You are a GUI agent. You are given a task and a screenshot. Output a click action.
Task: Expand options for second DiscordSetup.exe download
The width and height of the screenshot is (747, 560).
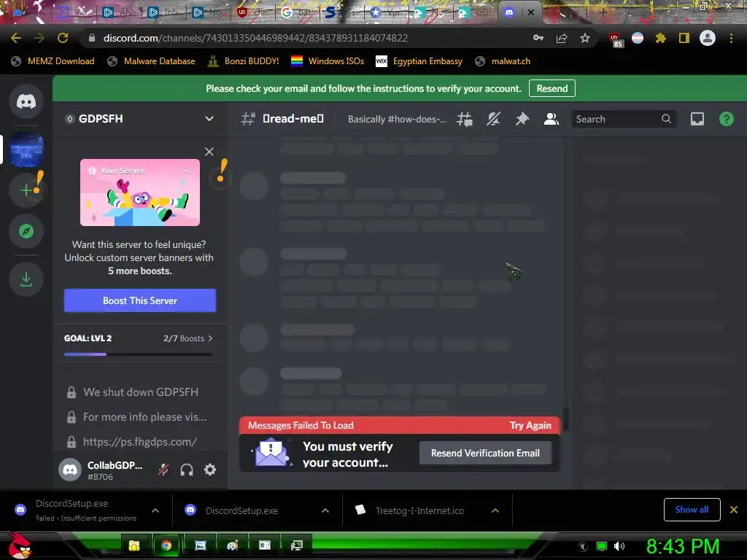(x=325, y=510)
